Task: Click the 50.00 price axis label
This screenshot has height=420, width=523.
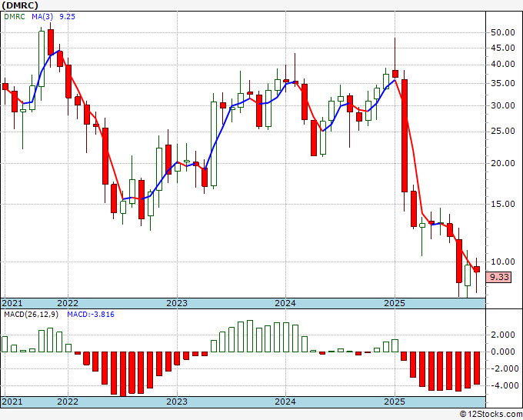Action: (503, 33)
